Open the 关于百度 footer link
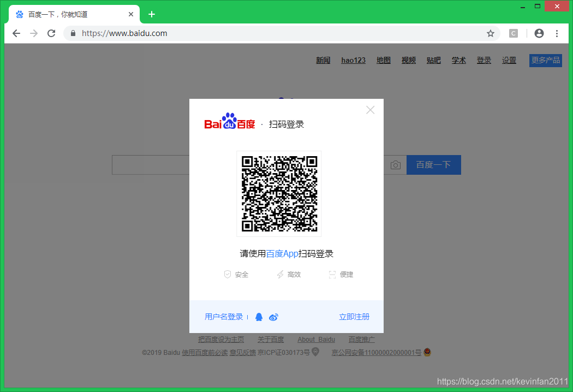The image size is (573, 392). 271,340
